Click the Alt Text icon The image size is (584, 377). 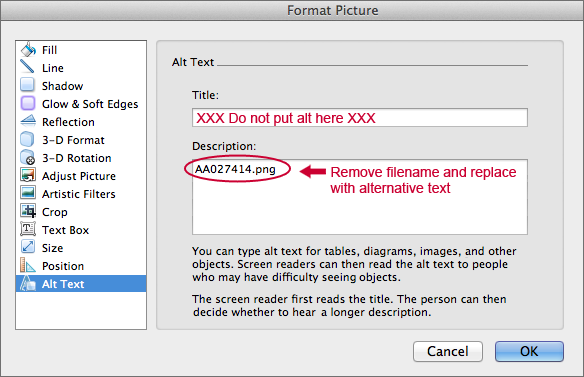tap(28, 283)
